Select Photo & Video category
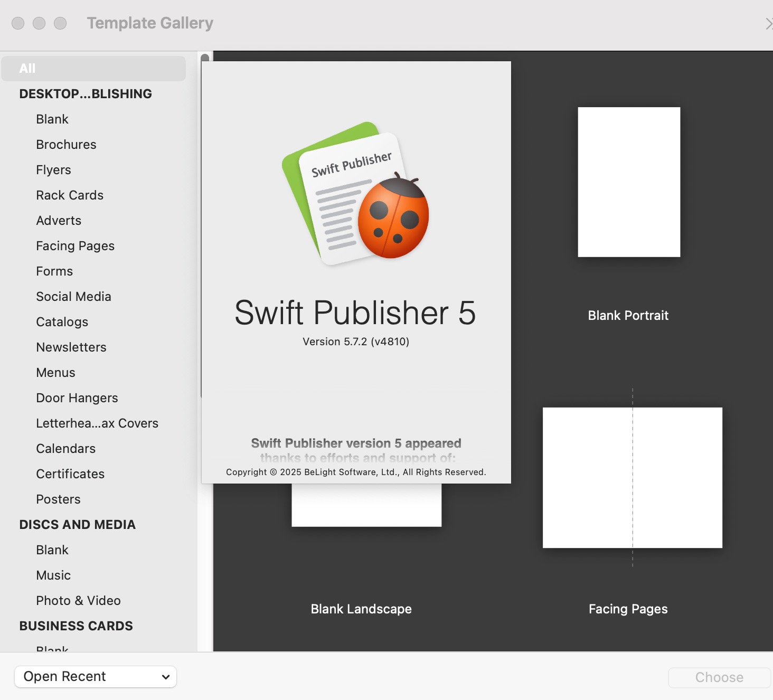This screenshot has width=773, height=700. [x=78, y=601]
